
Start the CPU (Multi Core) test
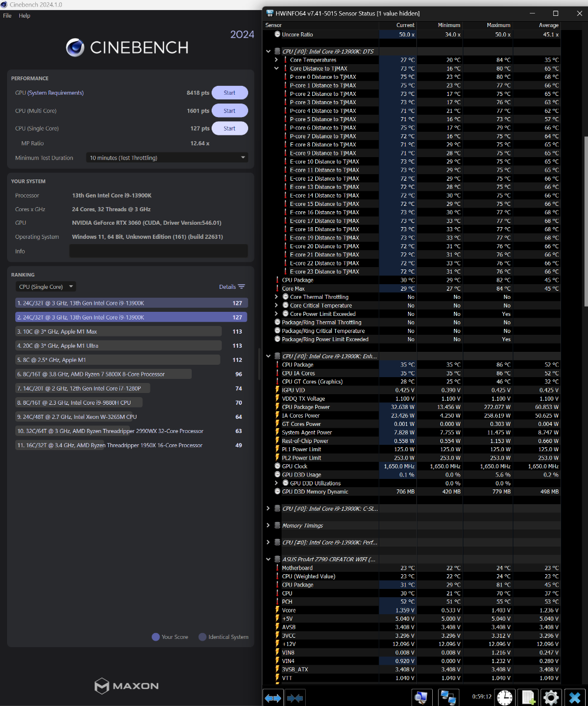click(229, 111)
